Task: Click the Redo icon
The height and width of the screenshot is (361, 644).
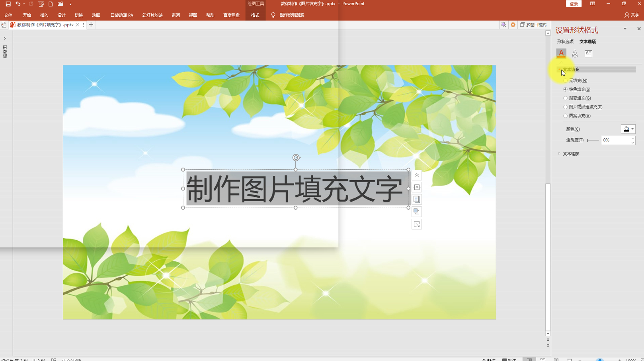Action: click(31, 4)
